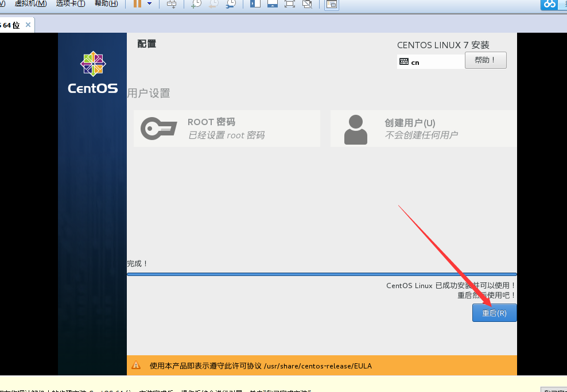Click the 配置 heading
The image size is (567, 392).
[146, 44]
